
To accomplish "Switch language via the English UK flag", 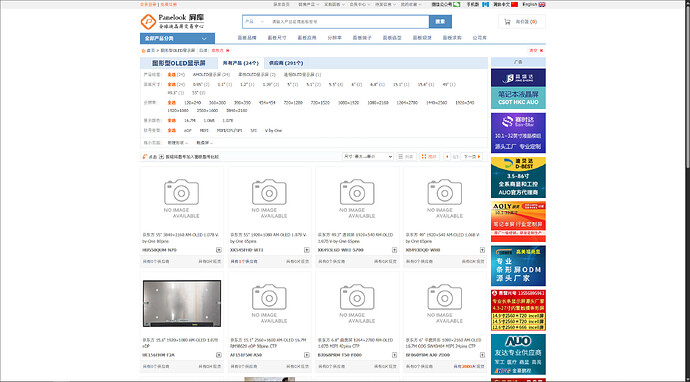I will click(x=542, y=4).
